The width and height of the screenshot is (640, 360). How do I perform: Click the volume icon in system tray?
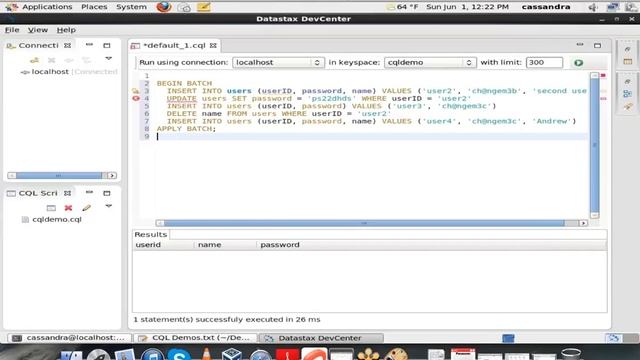click(x=593, y=7)
